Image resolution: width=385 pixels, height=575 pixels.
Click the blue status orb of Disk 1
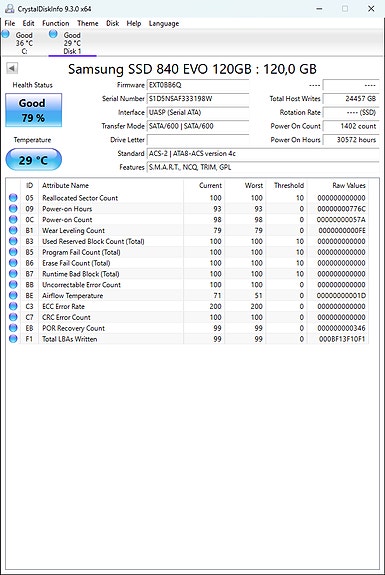(x=54, y=34)
